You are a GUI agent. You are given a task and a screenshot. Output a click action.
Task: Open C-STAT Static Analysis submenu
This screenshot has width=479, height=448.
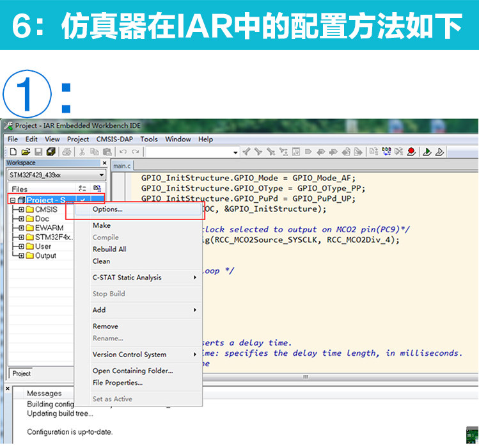(x=138, y=277)
